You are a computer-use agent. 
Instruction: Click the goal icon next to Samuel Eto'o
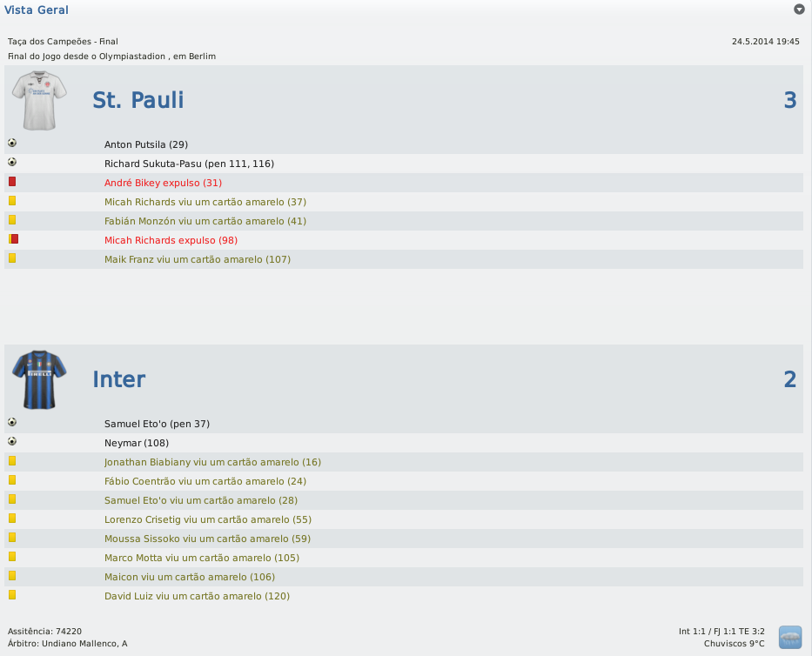click(x=12, y=423)
